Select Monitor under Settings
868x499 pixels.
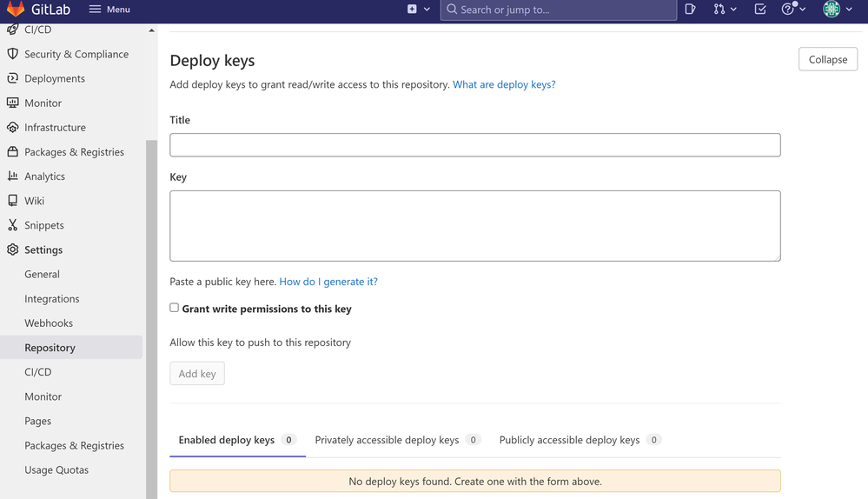click(43, 396)
